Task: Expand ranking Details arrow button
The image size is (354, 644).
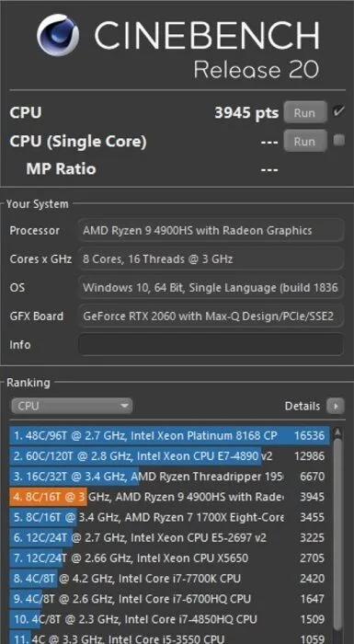Action: point(336,407)
